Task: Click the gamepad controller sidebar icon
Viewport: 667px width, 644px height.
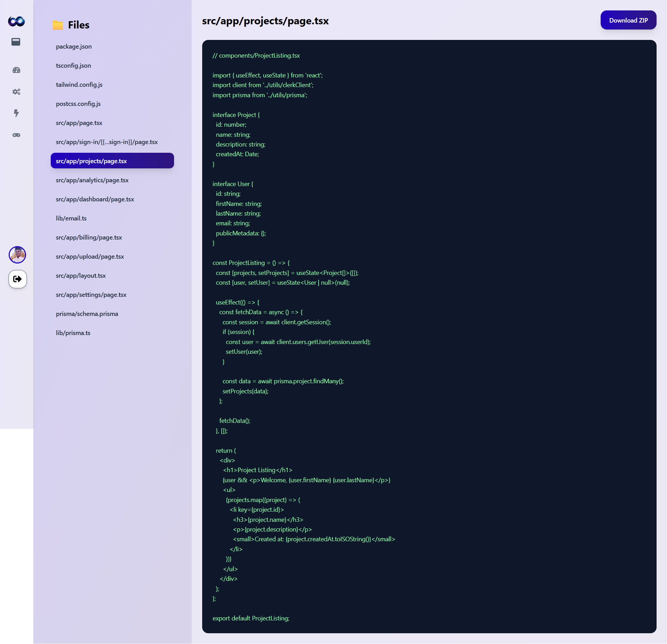Action: (x=16, y=135)
